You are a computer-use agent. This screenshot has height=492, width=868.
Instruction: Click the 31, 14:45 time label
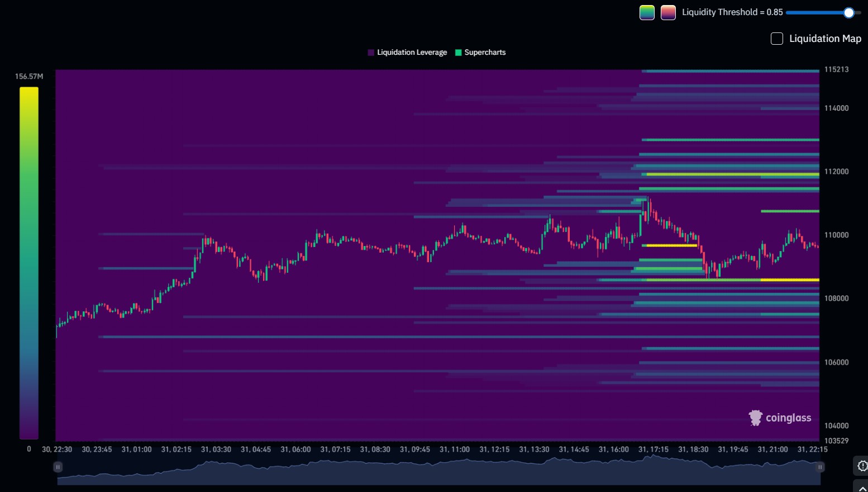pos(574,450)
